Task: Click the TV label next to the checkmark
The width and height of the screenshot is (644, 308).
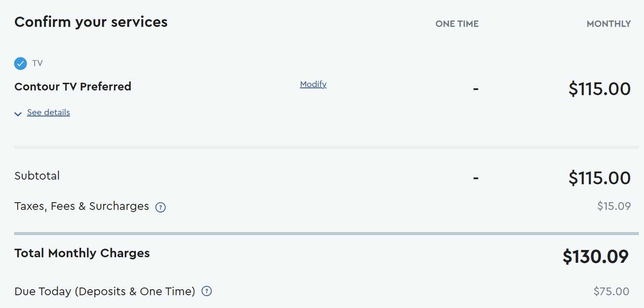Action: pyautogui.click(x=38, y=64)
